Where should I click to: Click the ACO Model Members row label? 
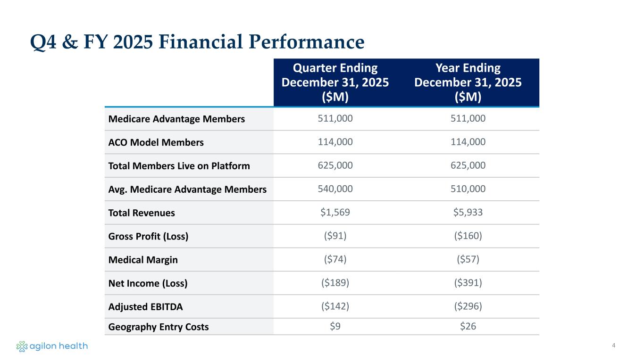point(156,142)
